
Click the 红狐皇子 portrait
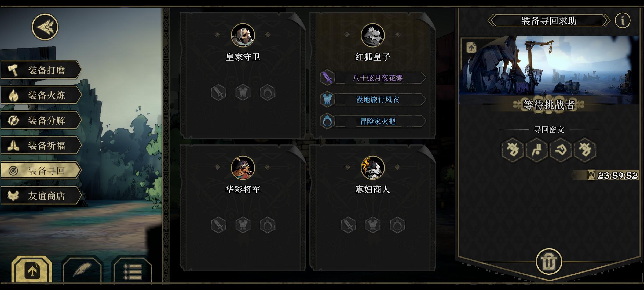coord(372,35)
